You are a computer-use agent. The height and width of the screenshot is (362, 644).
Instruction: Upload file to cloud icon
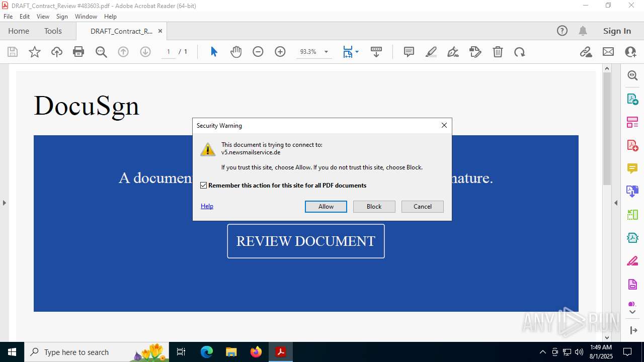pos(57,52)
